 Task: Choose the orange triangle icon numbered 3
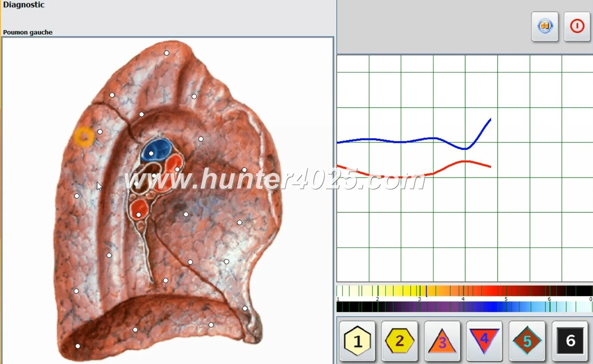pyautogui.click(x=442, y=341)
